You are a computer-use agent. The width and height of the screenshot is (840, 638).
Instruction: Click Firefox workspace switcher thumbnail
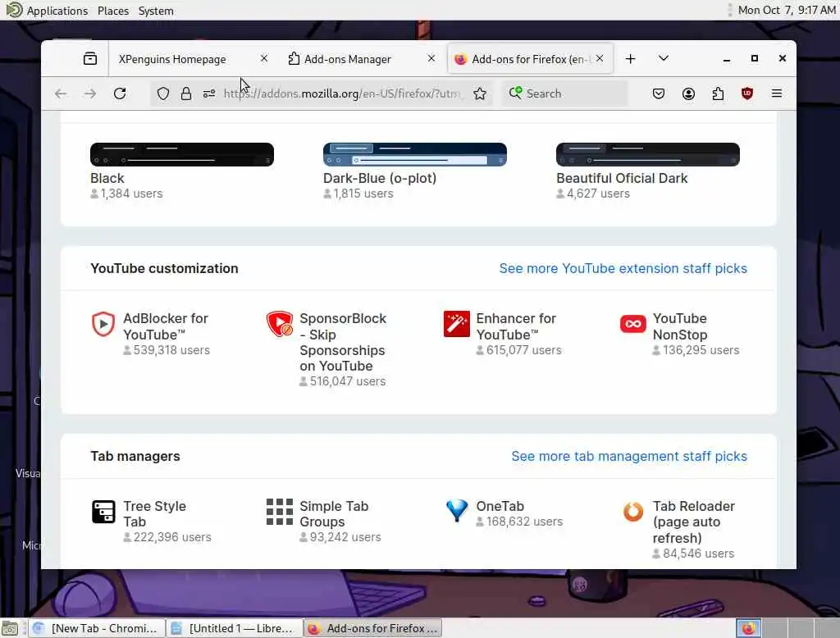pos(748,628)
